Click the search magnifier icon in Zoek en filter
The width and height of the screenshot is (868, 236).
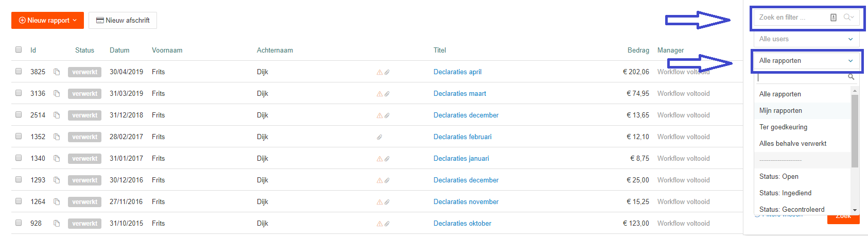click(x=848, y=18)
